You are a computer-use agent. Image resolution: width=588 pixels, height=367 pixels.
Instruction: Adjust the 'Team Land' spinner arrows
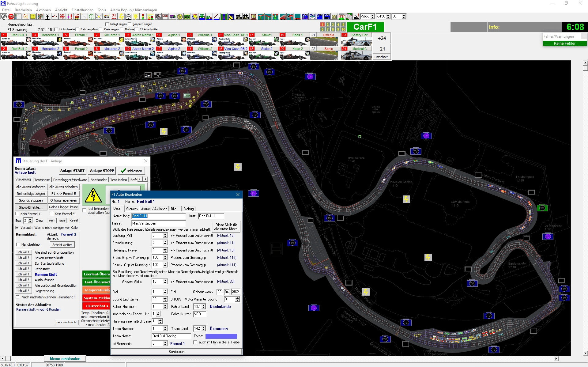point(204,329)
